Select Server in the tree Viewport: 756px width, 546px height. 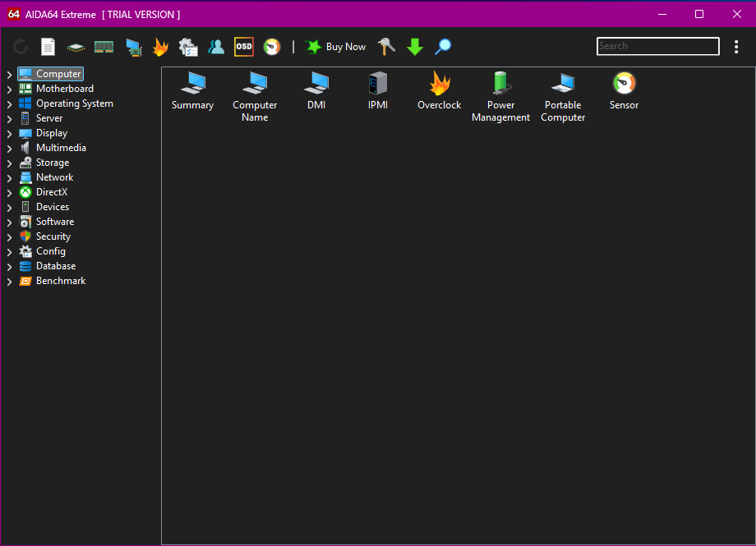pyautogui.click(x=41, y=118)
